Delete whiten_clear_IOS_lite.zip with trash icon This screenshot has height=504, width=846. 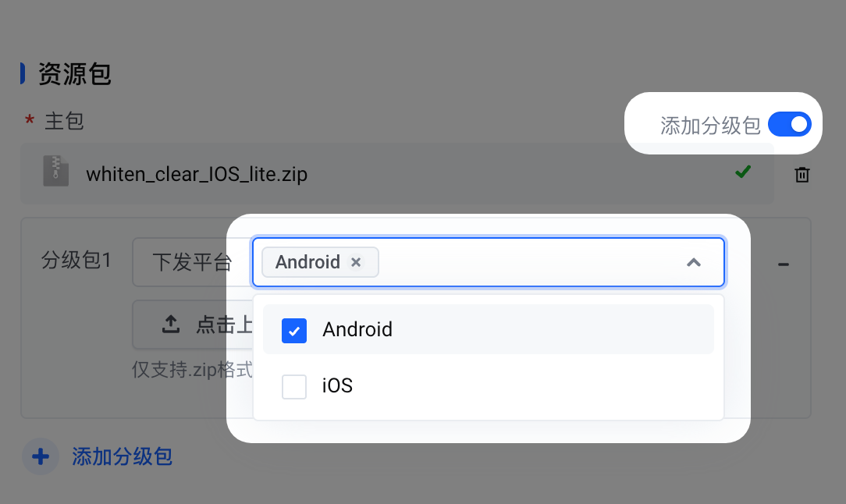(802, 175)
